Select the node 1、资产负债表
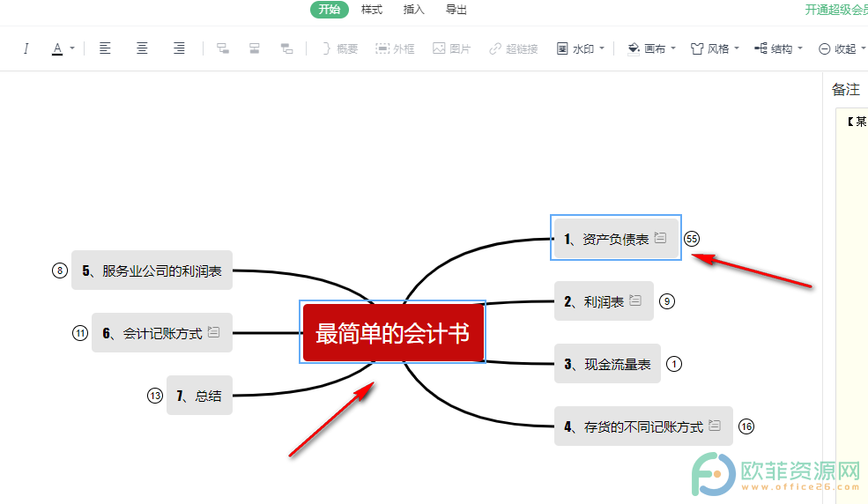This screenshot has width=868, height=504. coord(616,239)
